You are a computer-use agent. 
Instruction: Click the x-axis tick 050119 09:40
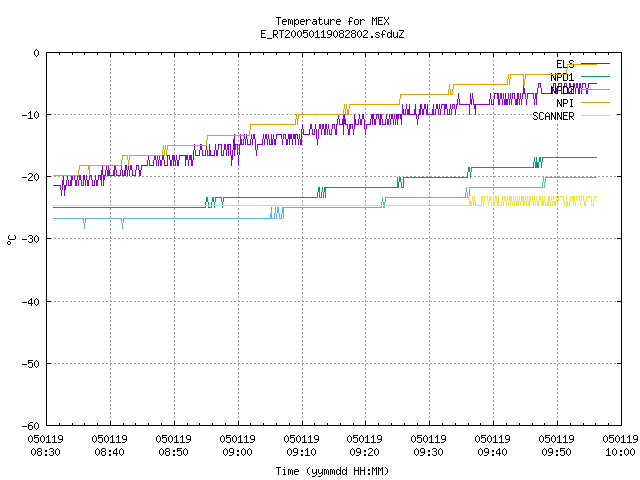point(492,446)
